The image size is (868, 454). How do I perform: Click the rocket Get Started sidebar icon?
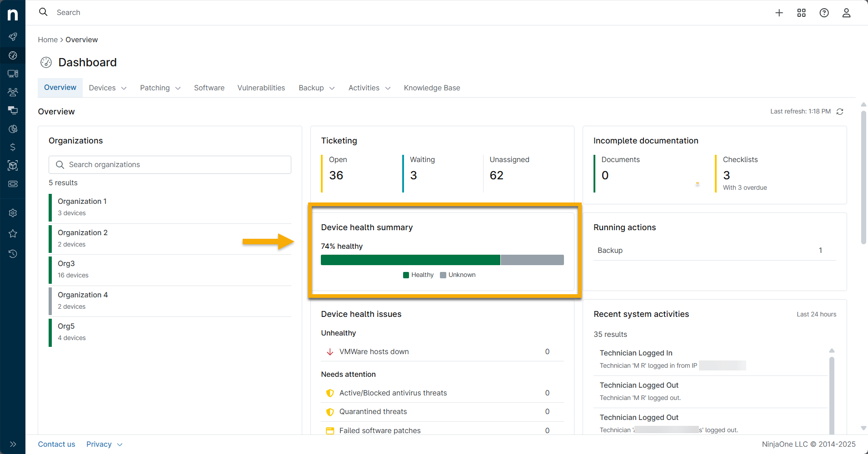(x=13, y=36)
